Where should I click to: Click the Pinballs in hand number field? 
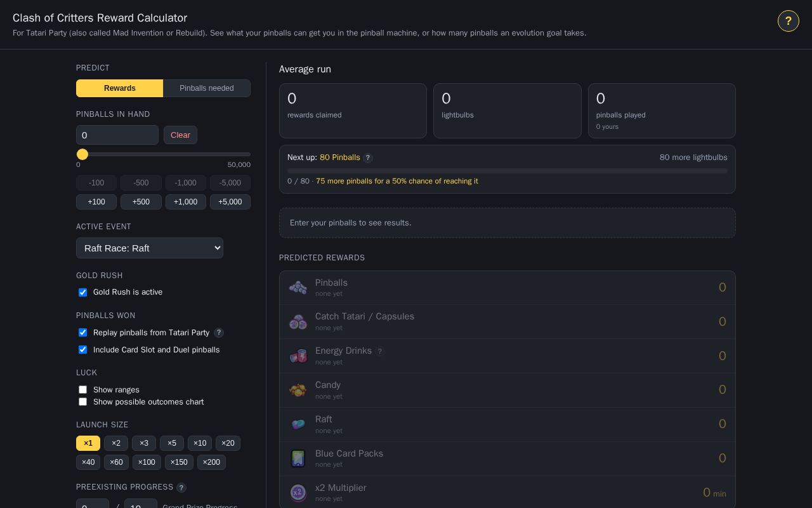[x=117, y=135]
